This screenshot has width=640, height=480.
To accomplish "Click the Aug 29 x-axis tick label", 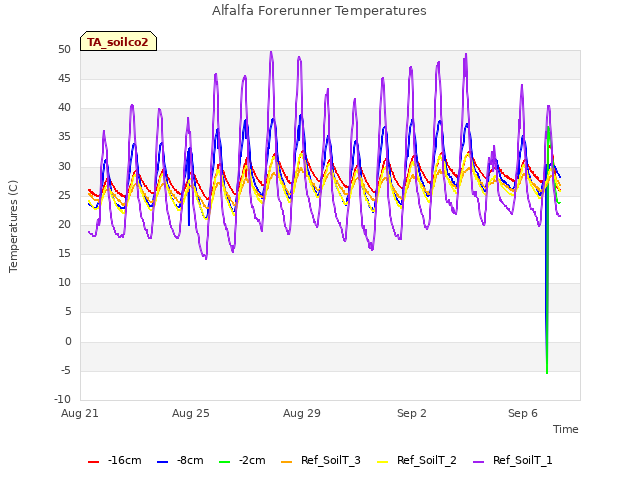I will 302,413.
